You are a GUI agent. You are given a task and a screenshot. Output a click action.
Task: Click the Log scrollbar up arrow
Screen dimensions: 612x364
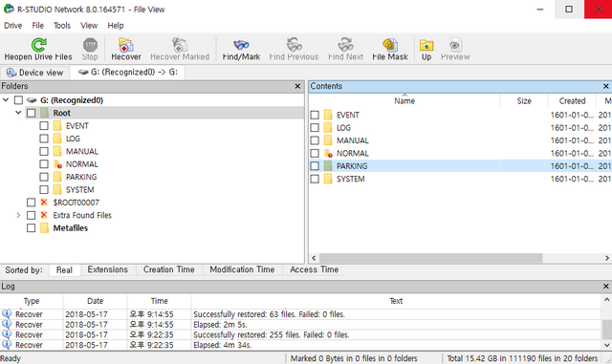click(x=606, y=300)
